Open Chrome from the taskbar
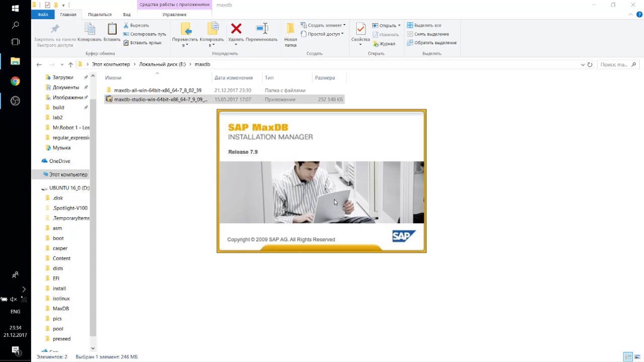644x362 pixels. (15, 81)
